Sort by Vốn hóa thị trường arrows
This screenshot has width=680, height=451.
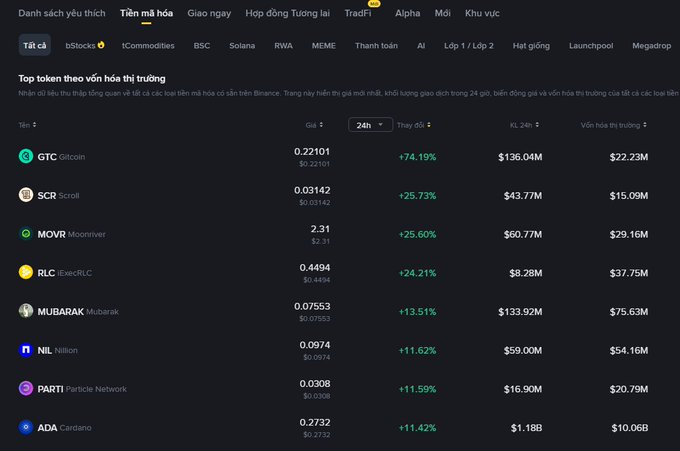[645, 125]
